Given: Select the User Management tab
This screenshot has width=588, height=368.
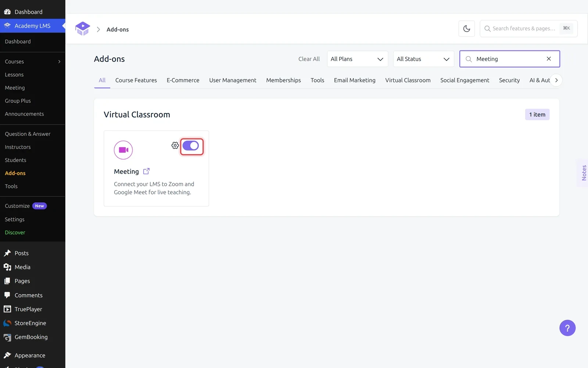Looking at the screenshot, I should click(233, 80).
